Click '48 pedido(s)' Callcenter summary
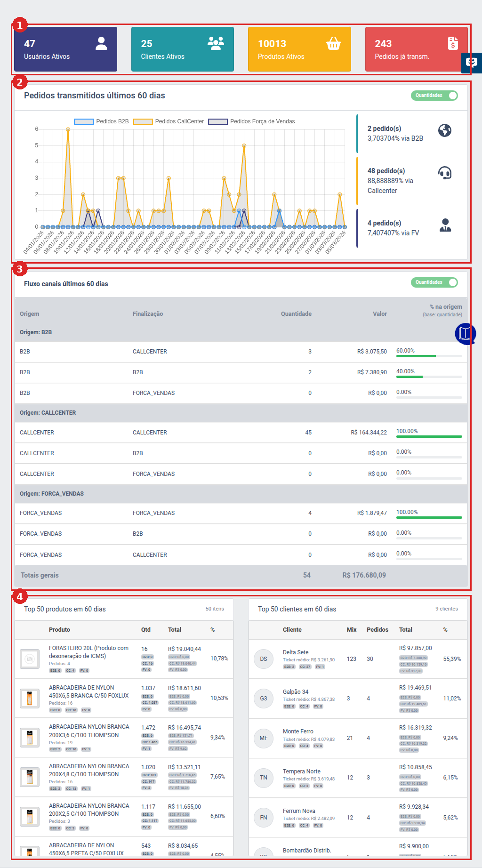The height and width of the screenshot is (868, 482). tap(386, 171)
